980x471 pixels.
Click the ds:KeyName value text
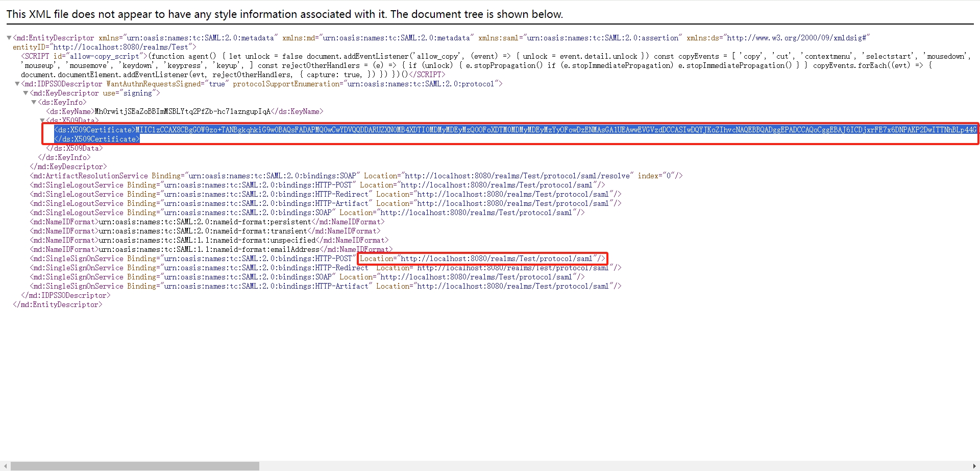182,111
